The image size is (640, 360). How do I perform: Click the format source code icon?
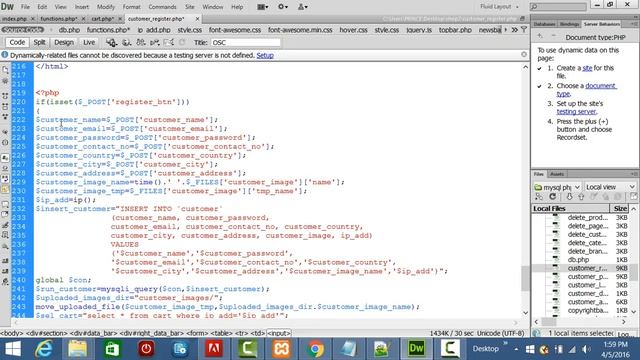[x=5, y=282]
